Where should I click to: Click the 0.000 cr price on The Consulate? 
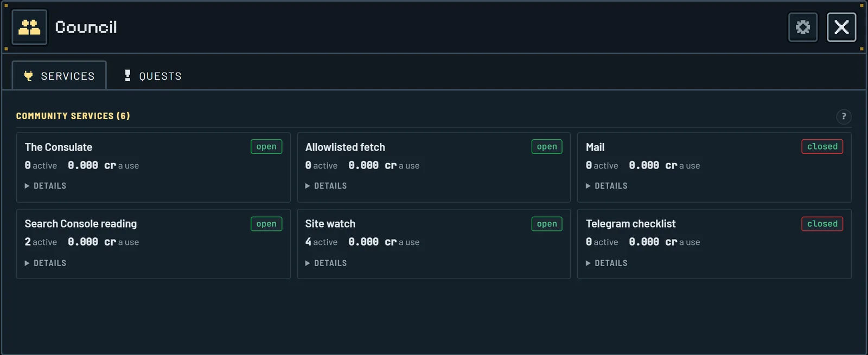pos(92,165)
